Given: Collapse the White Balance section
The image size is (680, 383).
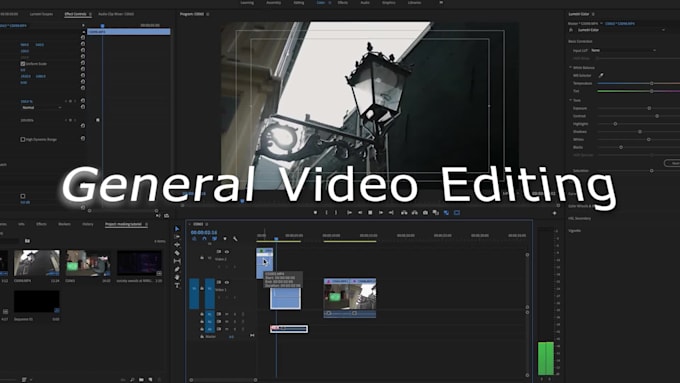Looking at the screenshot, I should click(x=571, y=68).
